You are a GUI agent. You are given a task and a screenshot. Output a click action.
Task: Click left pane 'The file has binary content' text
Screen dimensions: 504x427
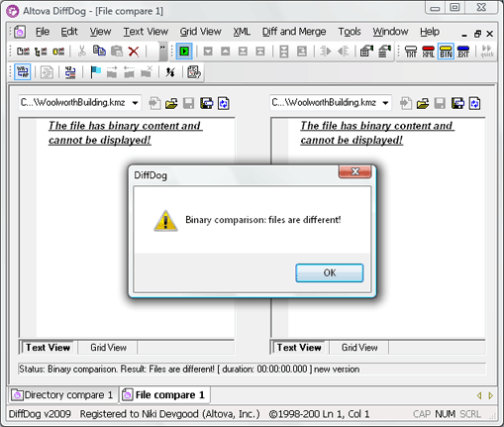tap(125, 133)
